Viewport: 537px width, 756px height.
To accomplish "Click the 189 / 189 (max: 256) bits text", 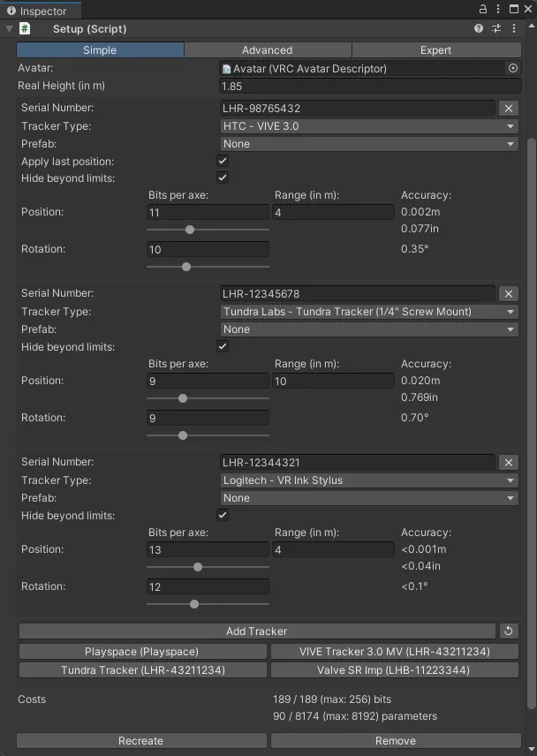I will (x=332, y=699).
